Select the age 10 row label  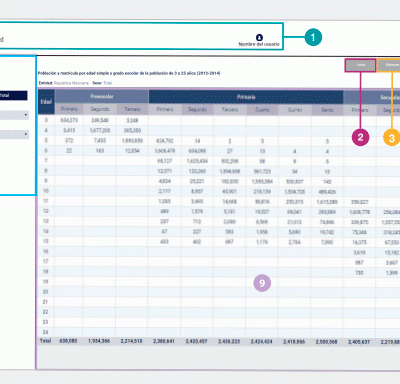click(x=46, y=191)
